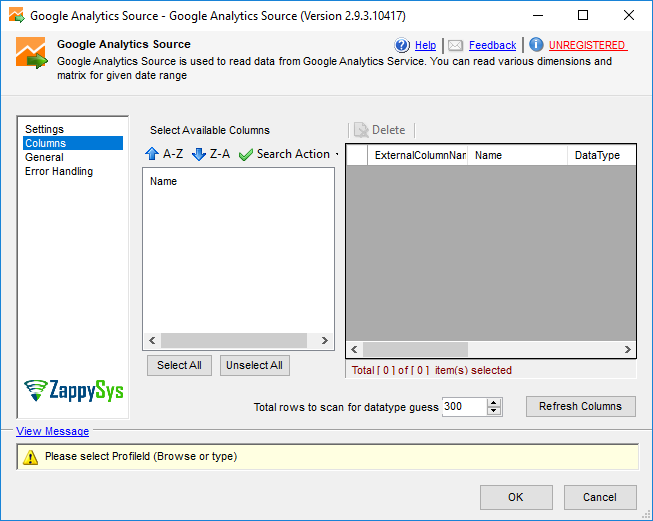
Task: Click the ZappySys logo
Action: [74, 390]
